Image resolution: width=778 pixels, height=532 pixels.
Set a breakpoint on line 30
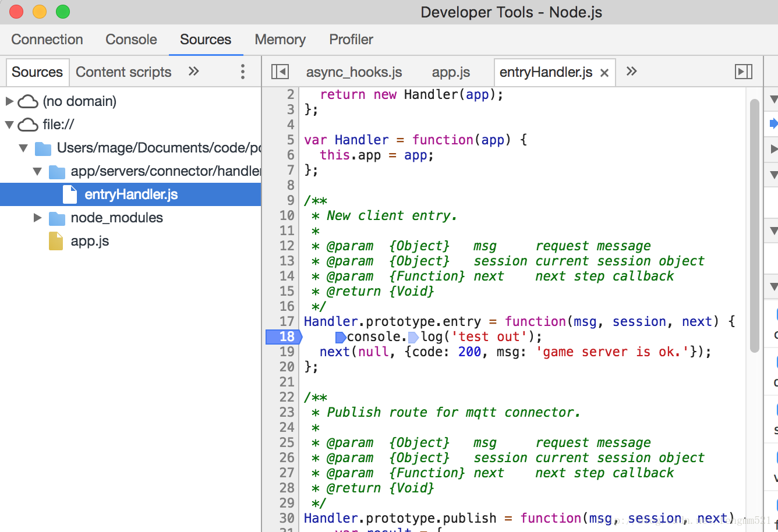tap(287, 518)
